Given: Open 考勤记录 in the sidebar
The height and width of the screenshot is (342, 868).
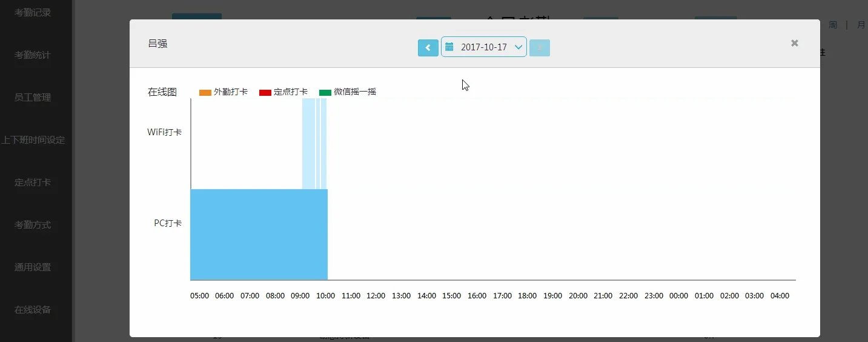Looking at the screenshot, I should coord(33,13).
